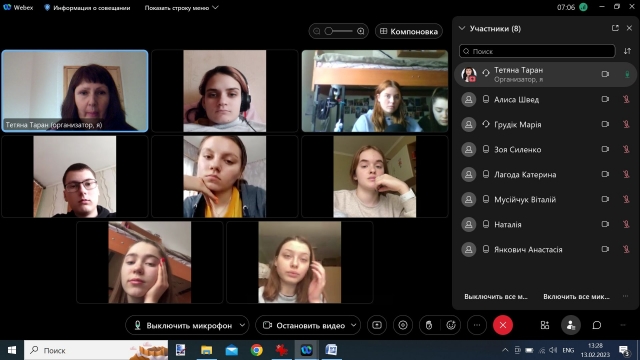Open video options dropdown arrow
The width and height of the screenshot is (640, 360).
coord(354,325)
